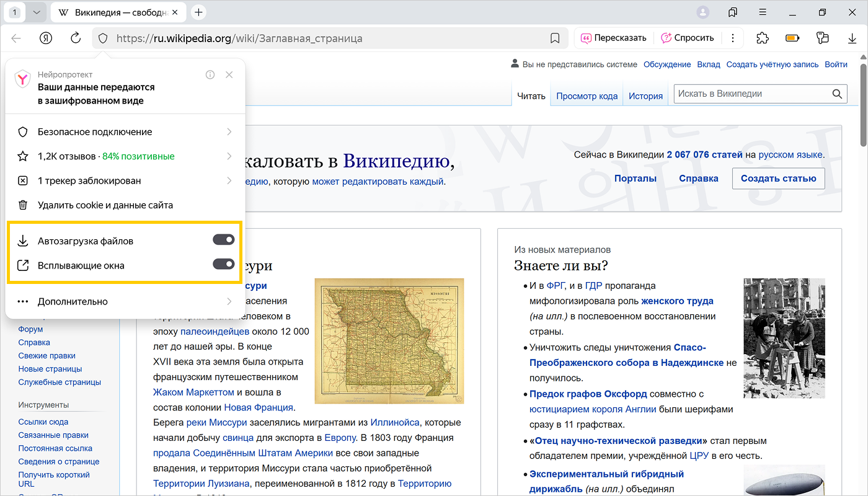Open tab list dropdown arrow
Screen dimensions: 868x496
[37, 12]
